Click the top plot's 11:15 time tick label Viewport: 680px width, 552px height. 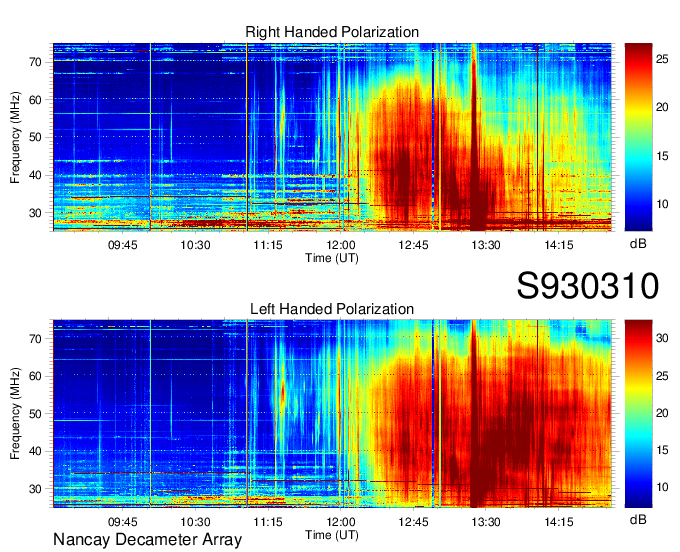pyautogui.click(x=268, y=245)
